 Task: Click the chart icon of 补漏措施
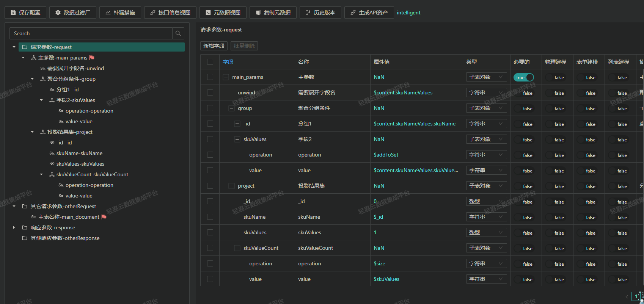[x=108, y=13]
